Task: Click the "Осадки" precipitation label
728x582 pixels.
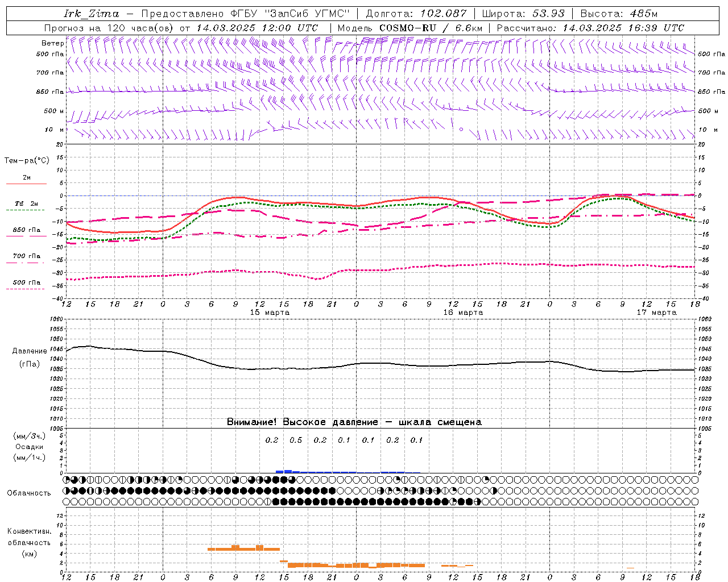Action: click(30, 447)
